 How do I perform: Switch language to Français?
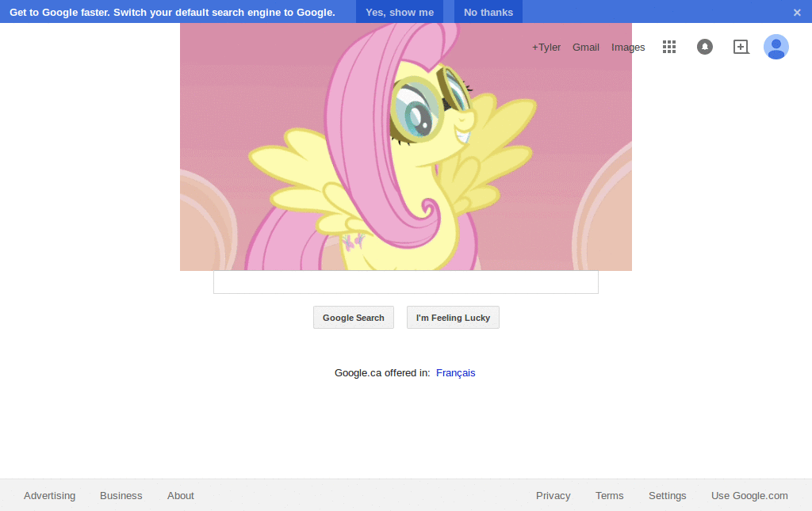[456, 373]
